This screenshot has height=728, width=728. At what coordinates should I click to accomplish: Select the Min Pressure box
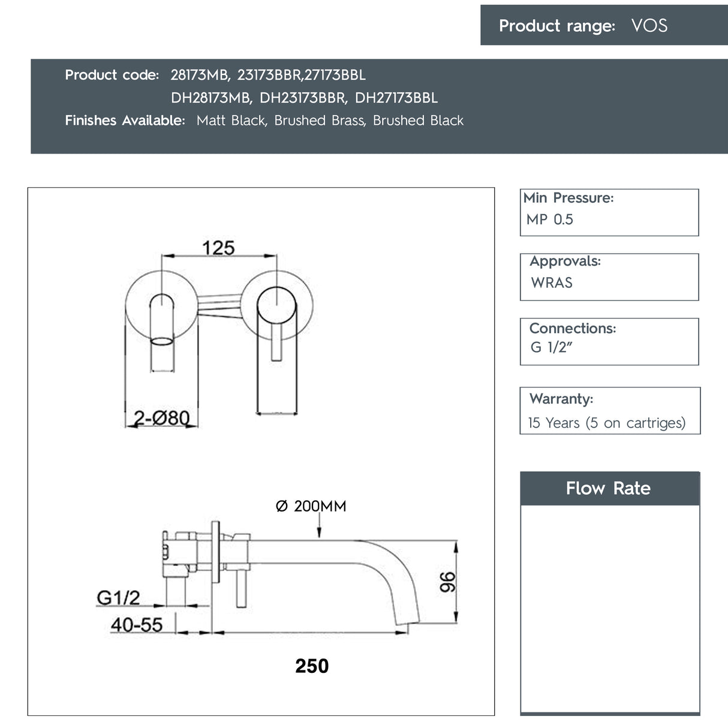tap(609, 212)
